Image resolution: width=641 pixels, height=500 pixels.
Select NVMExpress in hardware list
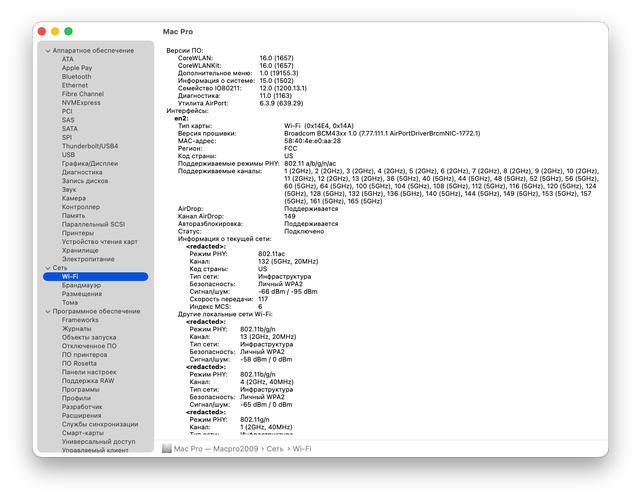81,103
